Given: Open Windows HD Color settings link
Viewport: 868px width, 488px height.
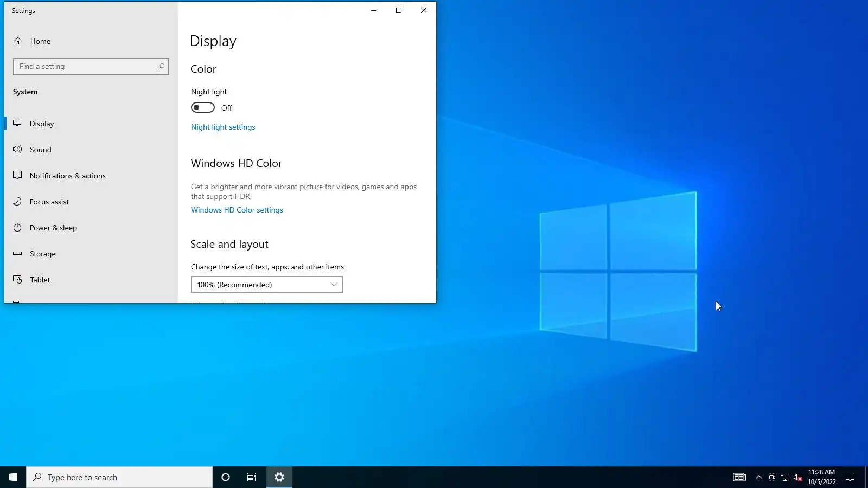Looking at the screenshot, I should click(237, 210).
